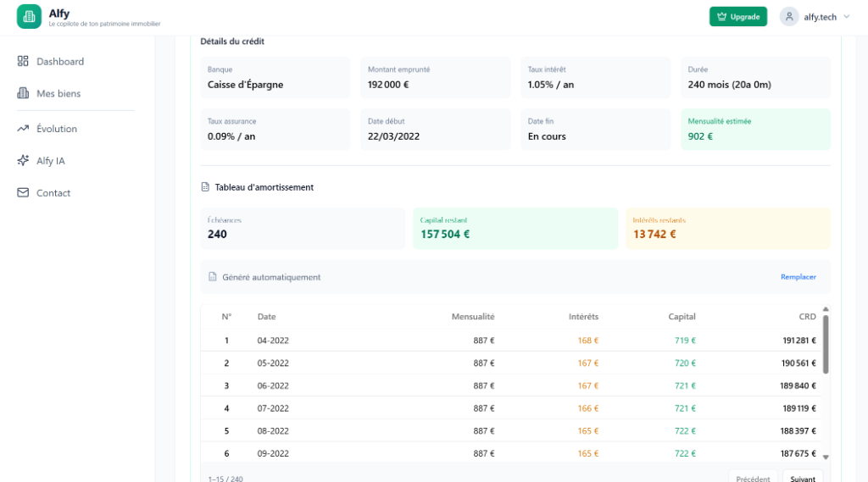
Task: Click the Remplacer link
Action: 798,277
